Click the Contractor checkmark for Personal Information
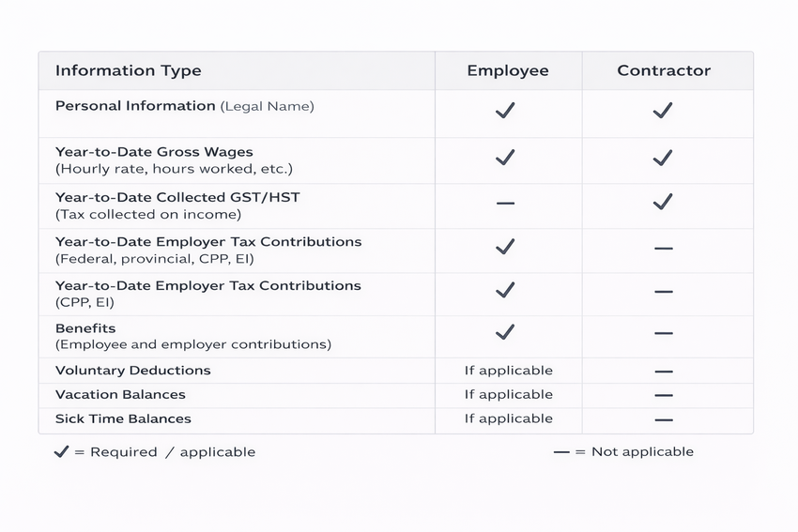Image resolution: width=798 pixels, height=532 pixels. pos(663,110)
